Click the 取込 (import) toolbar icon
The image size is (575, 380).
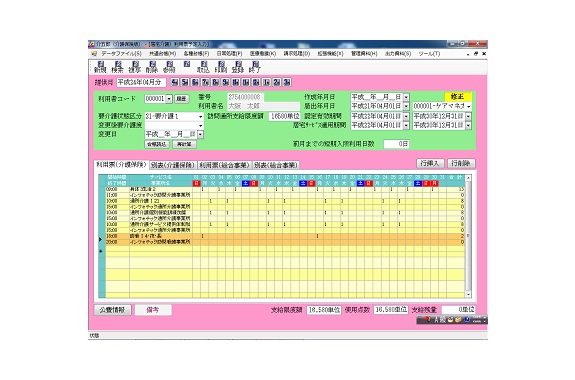(203, 67)
